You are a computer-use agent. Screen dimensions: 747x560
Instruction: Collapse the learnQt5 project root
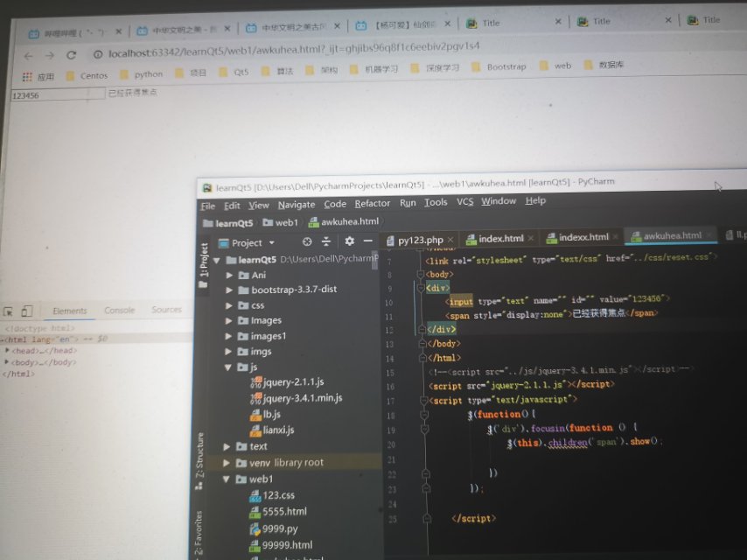217,260
